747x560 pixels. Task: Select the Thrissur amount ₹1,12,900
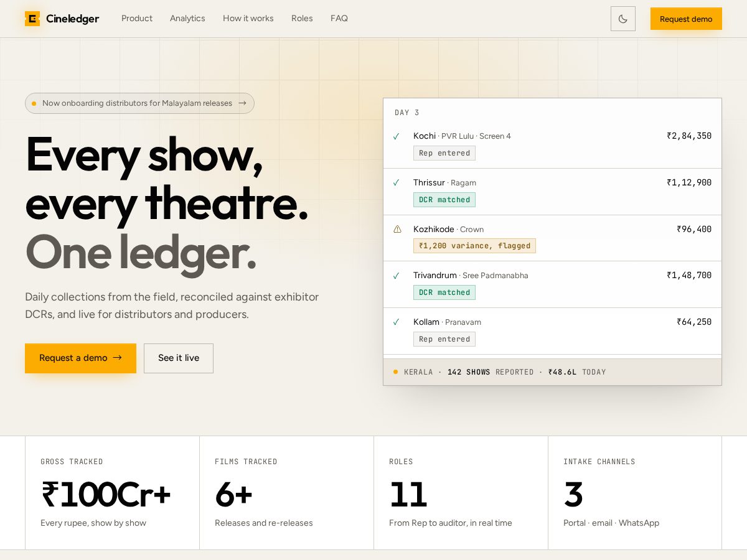[x=689, y=183]
